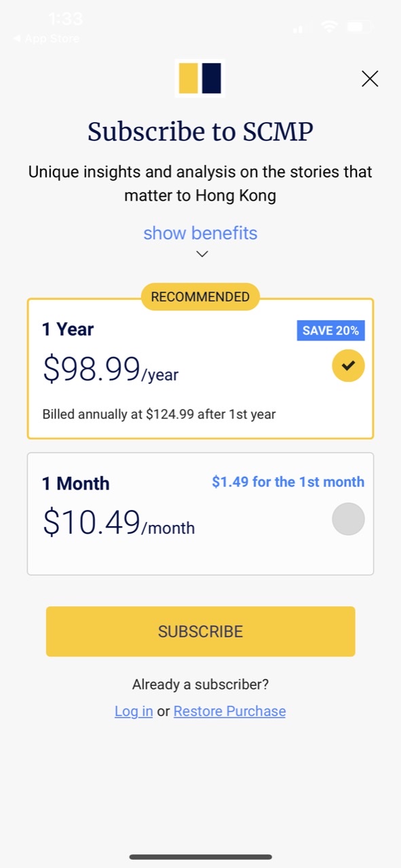Tap the $98.99/year price text
This screenshot has width=401, height=868.
click(111, 369)
